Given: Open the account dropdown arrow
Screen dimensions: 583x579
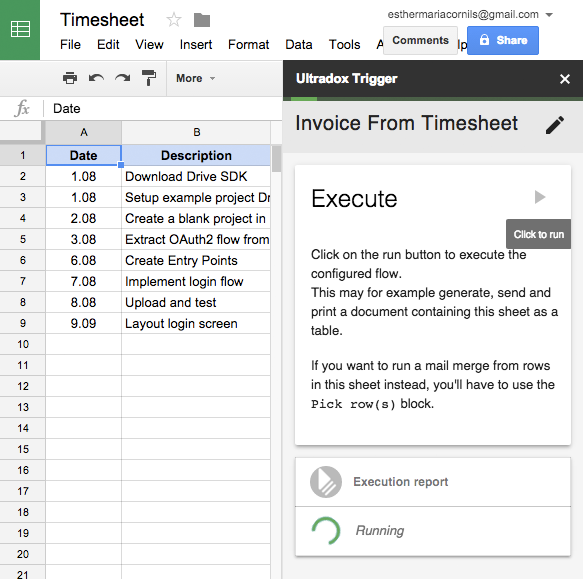Looking at the screenshot, I should click(x=549, y=15).
